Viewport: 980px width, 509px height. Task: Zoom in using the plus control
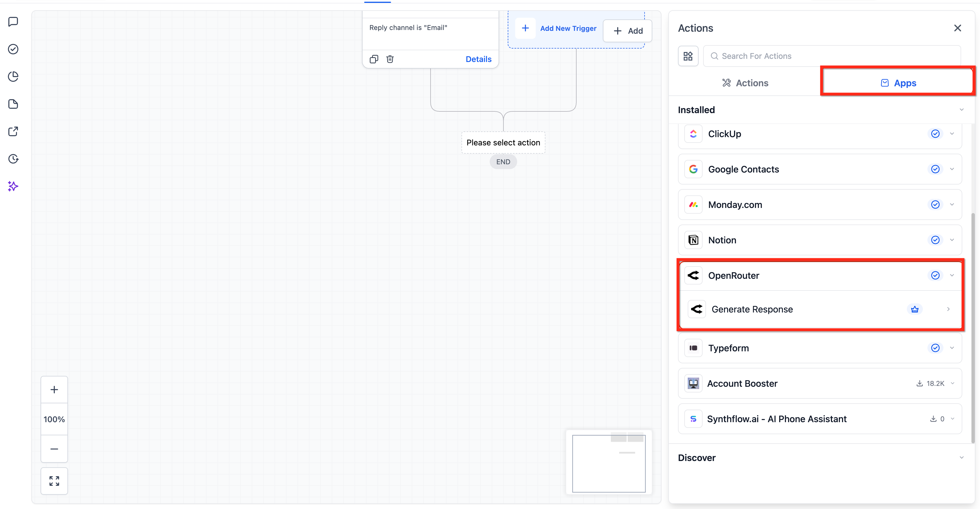point(54,390)
